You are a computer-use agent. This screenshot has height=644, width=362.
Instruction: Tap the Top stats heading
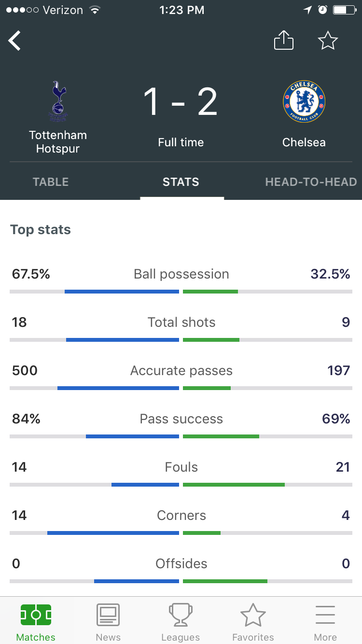41,230
